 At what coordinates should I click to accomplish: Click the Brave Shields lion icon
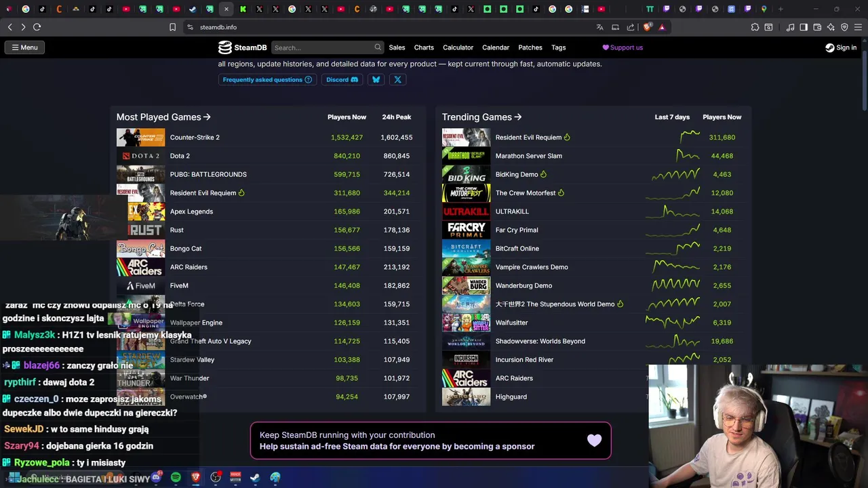click(647, 27)
